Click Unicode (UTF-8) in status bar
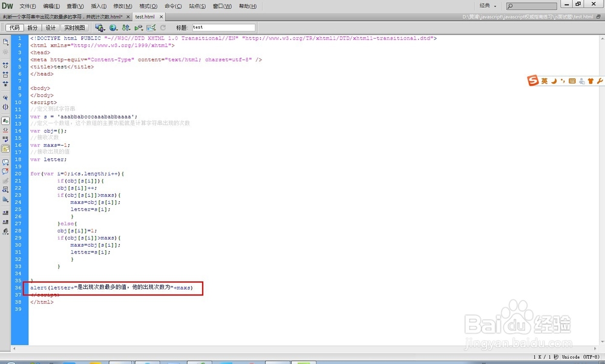 pos(580,357)
